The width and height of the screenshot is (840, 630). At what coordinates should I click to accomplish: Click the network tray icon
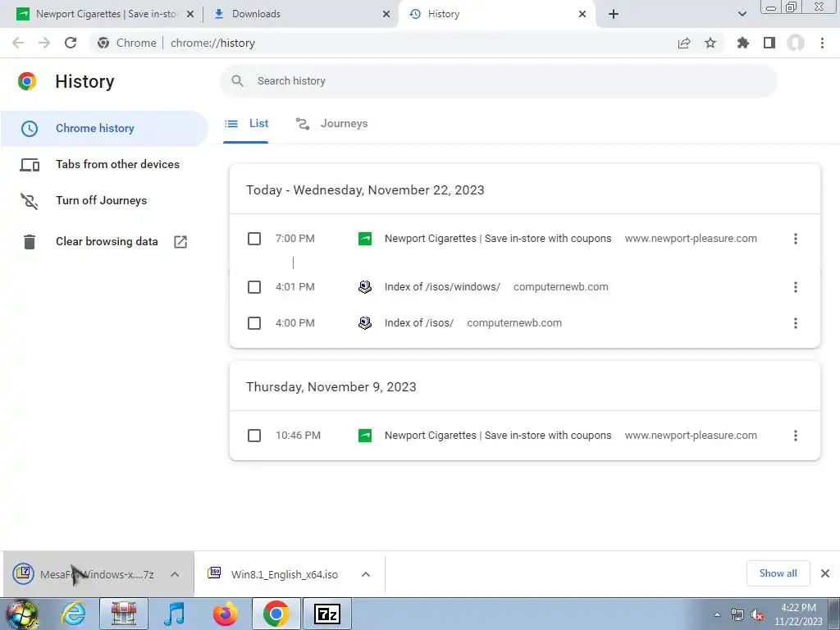(x=737, y=615)
